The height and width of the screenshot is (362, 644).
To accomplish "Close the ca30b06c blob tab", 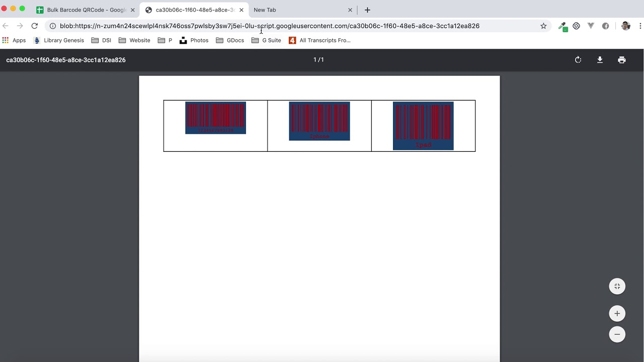I will click(x=242, y=10).
